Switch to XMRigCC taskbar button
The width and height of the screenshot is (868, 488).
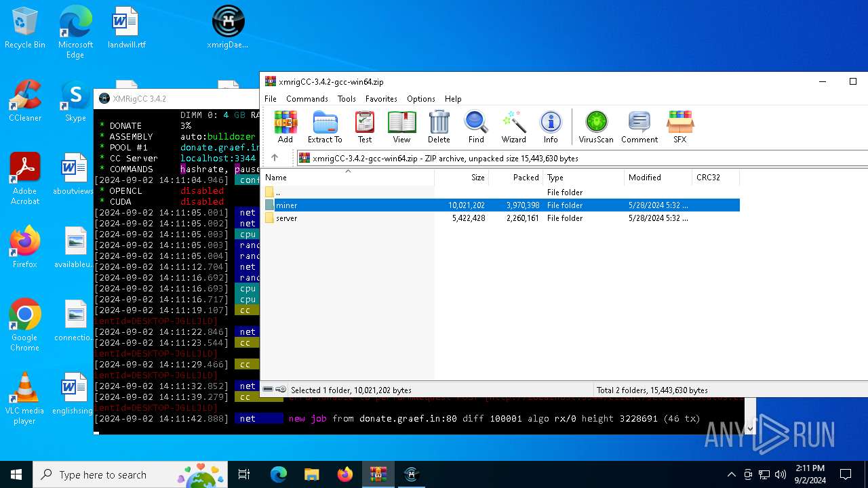411,474
